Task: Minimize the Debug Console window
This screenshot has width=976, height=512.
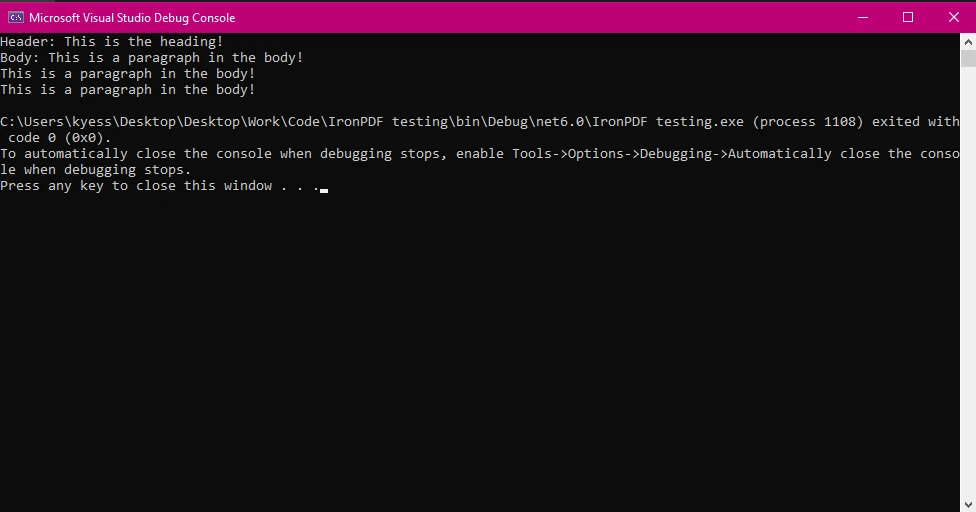Action: (861, 17)
